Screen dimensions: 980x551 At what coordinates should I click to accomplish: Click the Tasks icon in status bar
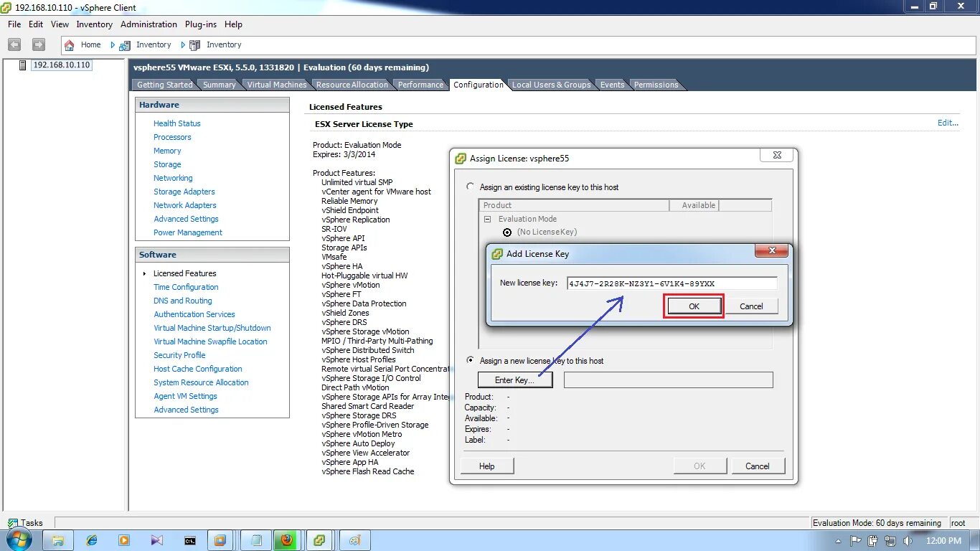(x=12, y=523)
